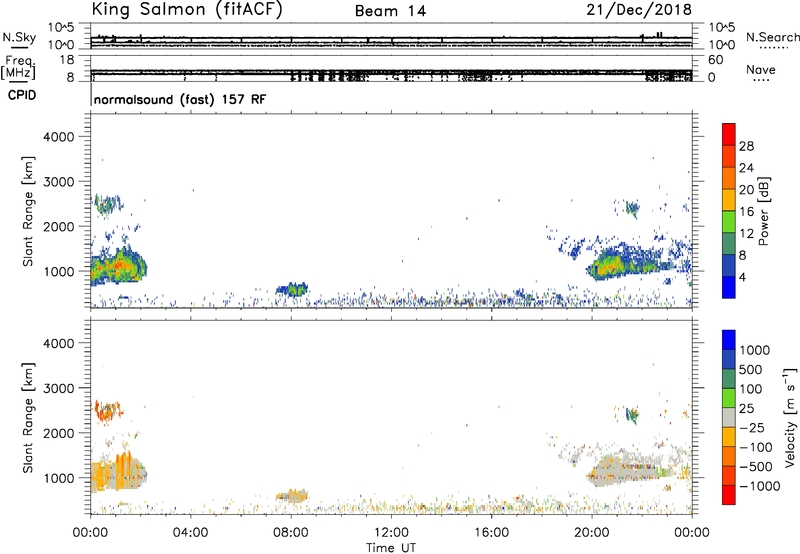The width and height of the screenshot is (800, 554).
Task: Click the Velocity [m s-1] colorbar title
Action: (790, 417)
